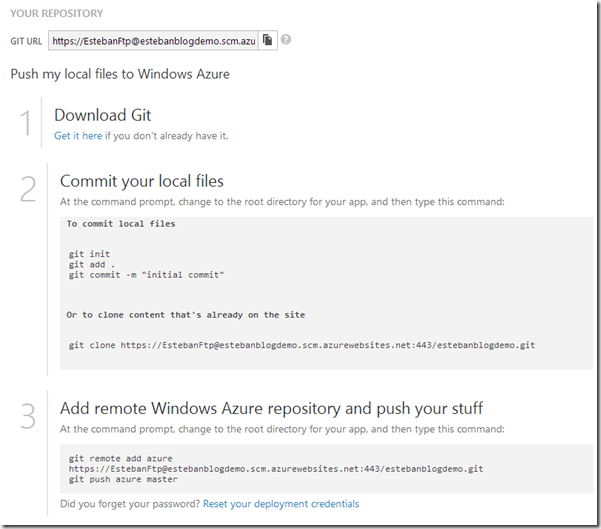Image resolution: width=601 pixels, height=529 pixels.
Task: Click 'git commit -m "initial commit"' line
Action: coord(146,275)
